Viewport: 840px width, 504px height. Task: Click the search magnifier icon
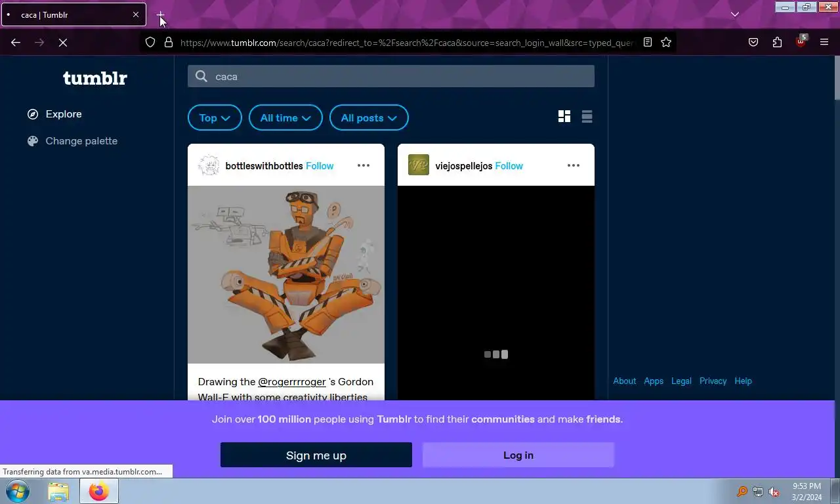pyautogui.click(x=201, y=76)
